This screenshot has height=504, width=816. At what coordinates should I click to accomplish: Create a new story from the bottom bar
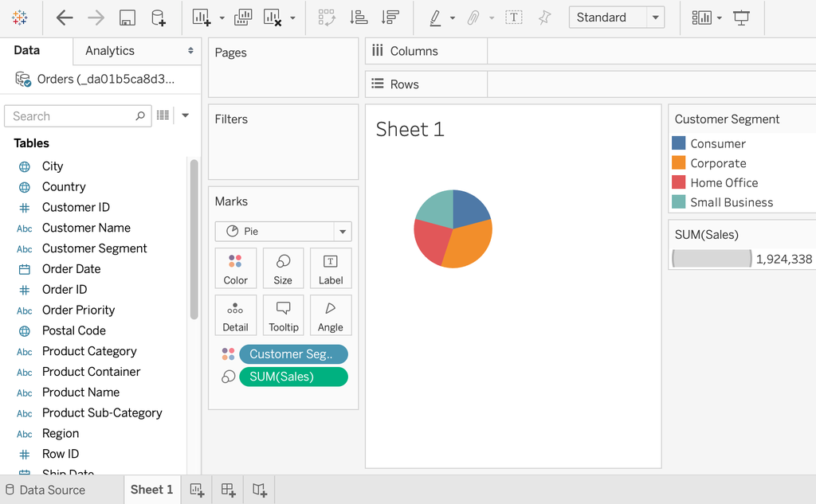[x=260, y=490]
